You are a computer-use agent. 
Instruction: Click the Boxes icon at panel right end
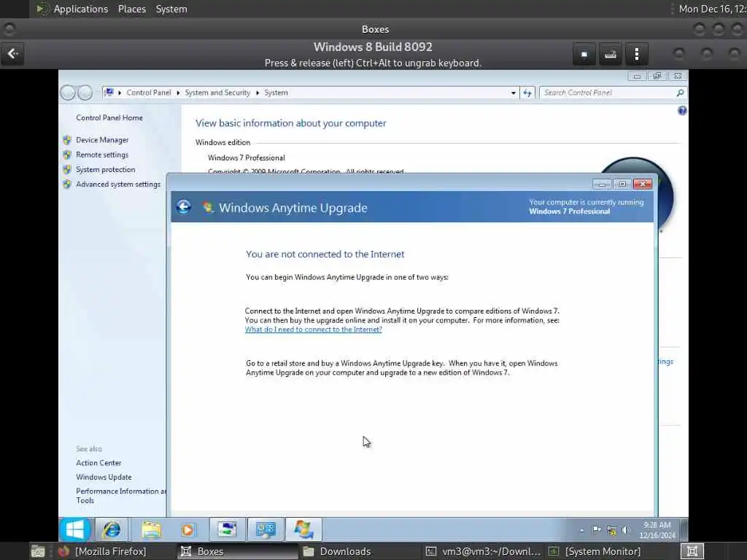tap(692, 551)
